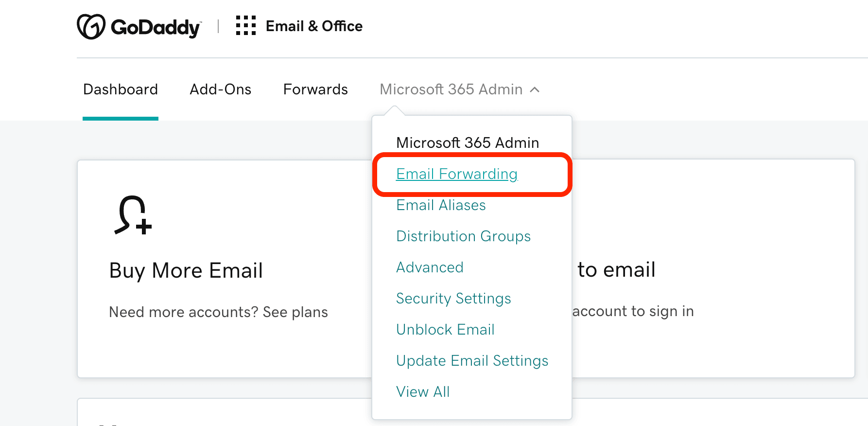The width and height of the screenshot is (868, 426).
Task: Open the nine-dot app launcher grid
Action: (x=246, y=26)
